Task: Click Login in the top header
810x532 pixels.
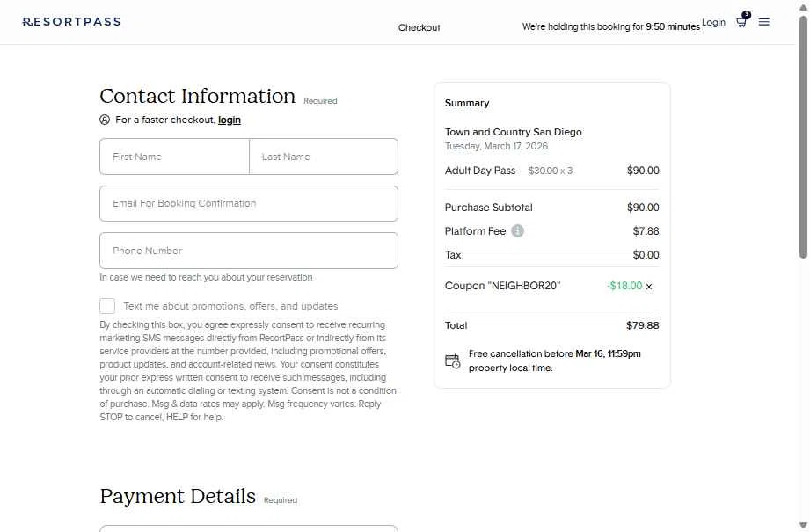Action: click(713, 22)
